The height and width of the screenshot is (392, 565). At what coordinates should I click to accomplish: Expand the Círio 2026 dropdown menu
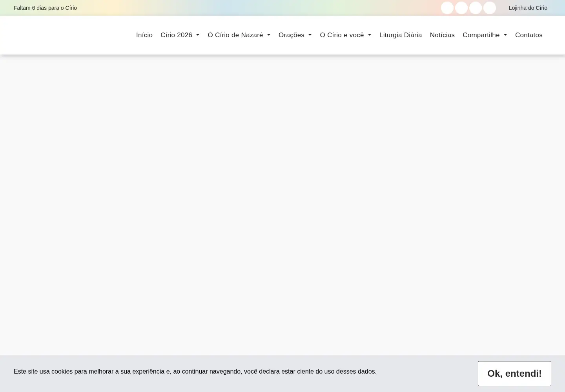[180, 35]
